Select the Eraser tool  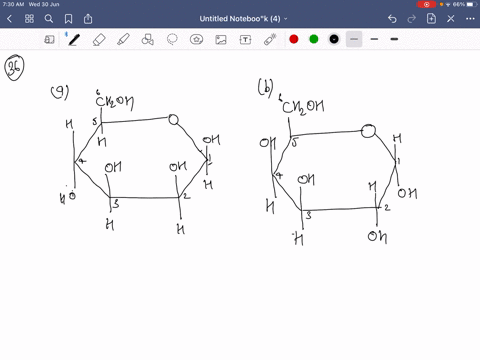[x=99, y=40]
